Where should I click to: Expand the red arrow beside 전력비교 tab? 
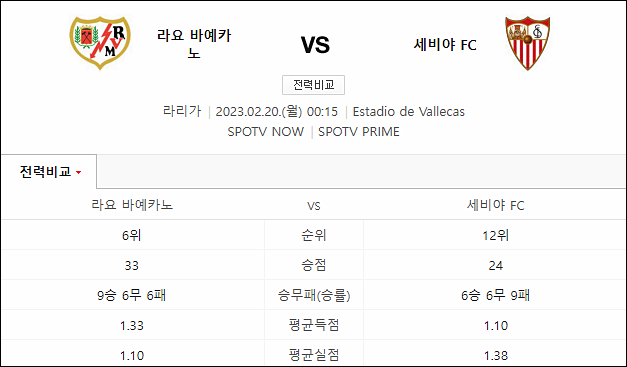pos(79,173)
